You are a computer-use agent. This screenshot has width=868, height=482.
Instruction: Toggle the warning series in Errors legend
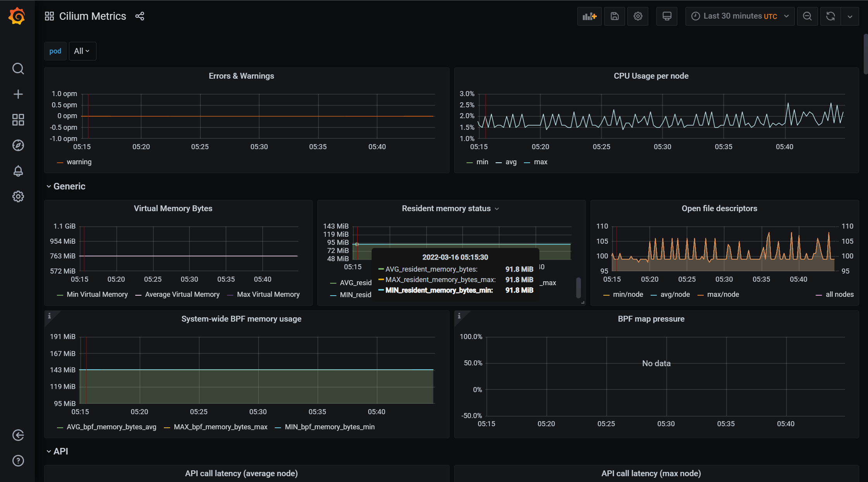[79, 162]
